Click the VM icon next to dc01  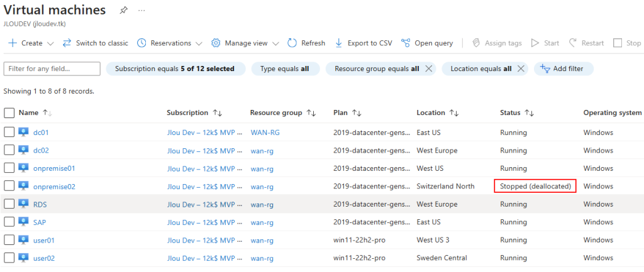pyautogui.click(x=23, y=132)
